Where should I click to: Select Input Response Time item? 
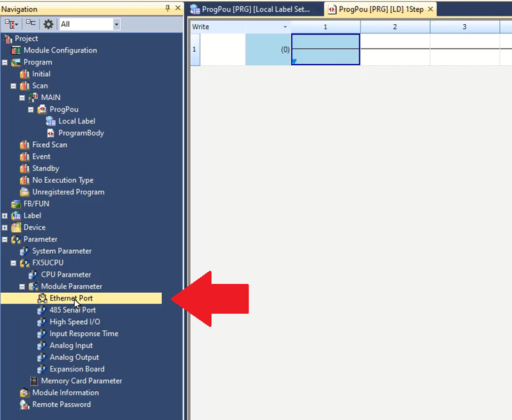(84, 334)
